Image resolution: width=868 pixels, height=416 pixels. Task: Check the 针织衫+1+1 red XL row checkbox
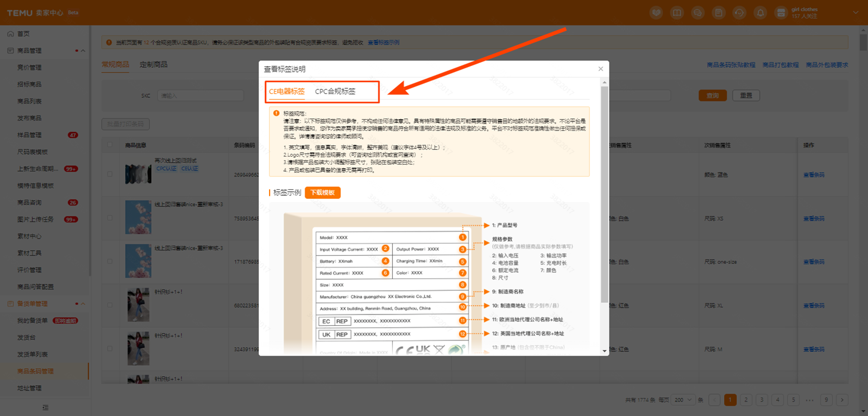tap(110, 305)
